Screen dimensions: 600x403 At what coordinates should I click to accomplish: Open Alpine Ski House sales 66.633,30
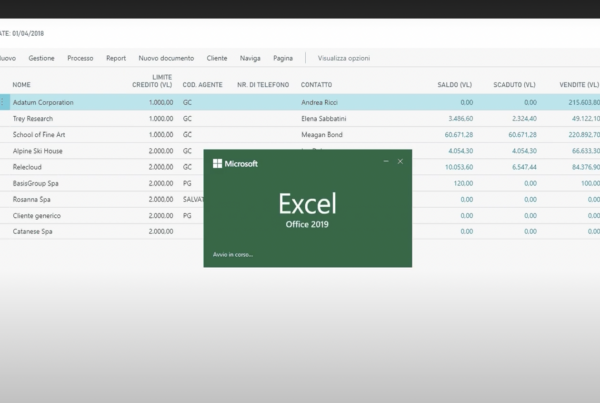[586, 151]
